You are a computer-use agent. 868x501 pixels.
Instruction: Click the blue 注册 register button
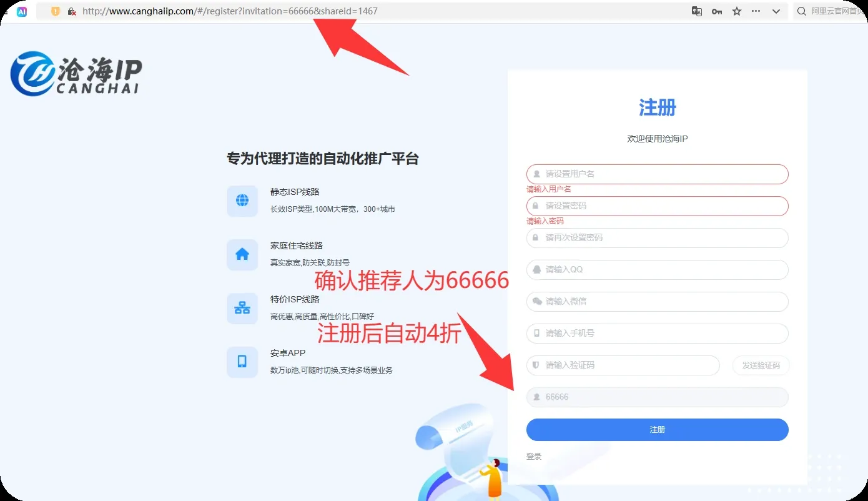point(657,430)
